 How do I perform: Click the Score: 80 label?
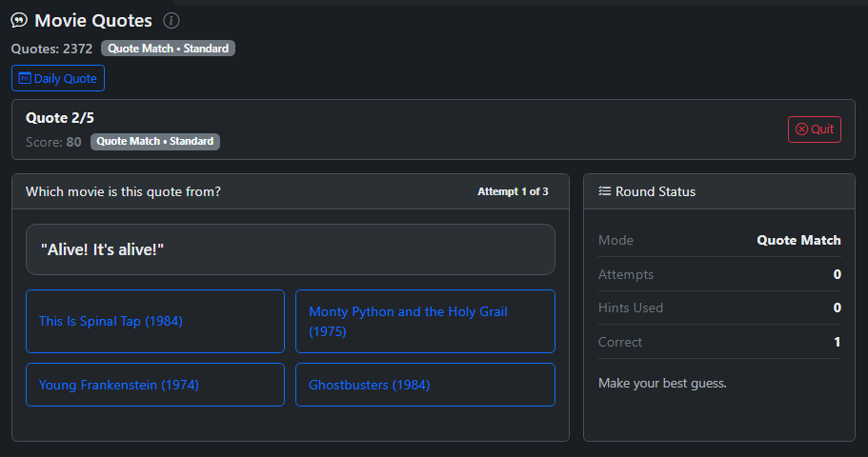53,142
